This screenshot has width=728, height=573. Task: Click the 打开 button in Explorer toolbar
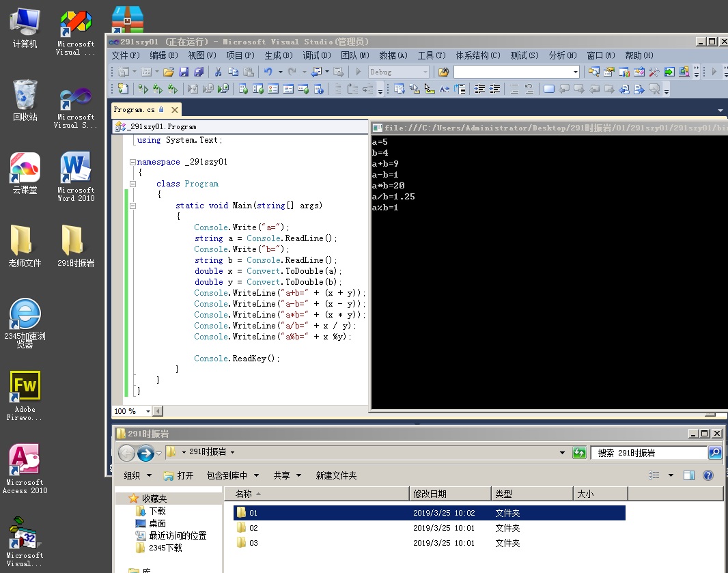178,475
